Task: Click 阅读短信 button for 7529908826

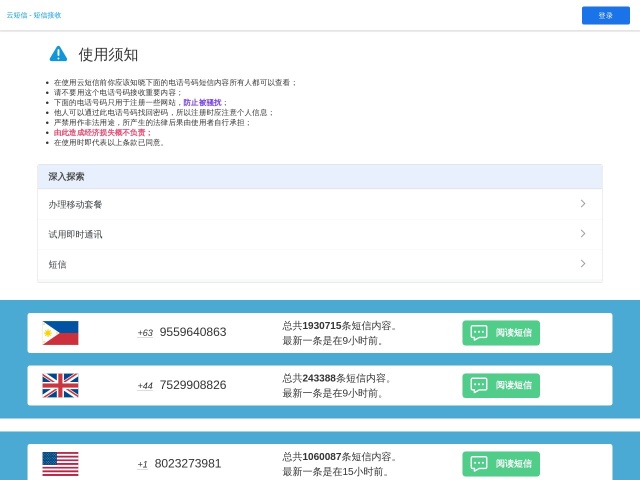Action: coord(501,385)
